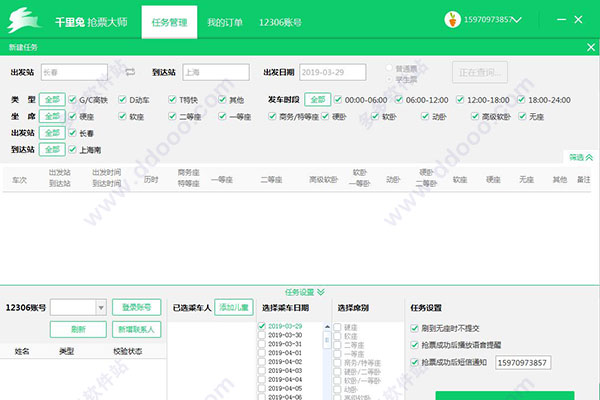
Task: Select 学生票 radio button
Action: pos(390,79)
